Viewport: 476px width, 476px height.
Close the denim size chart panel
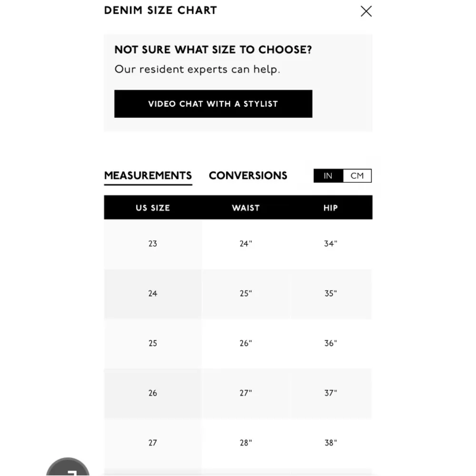coord(366,11)
